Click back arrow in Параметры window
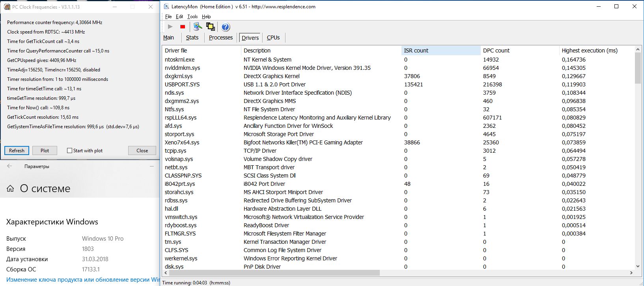Image resolution: width=644 pixels, height=286 pixels. [9, 166]
